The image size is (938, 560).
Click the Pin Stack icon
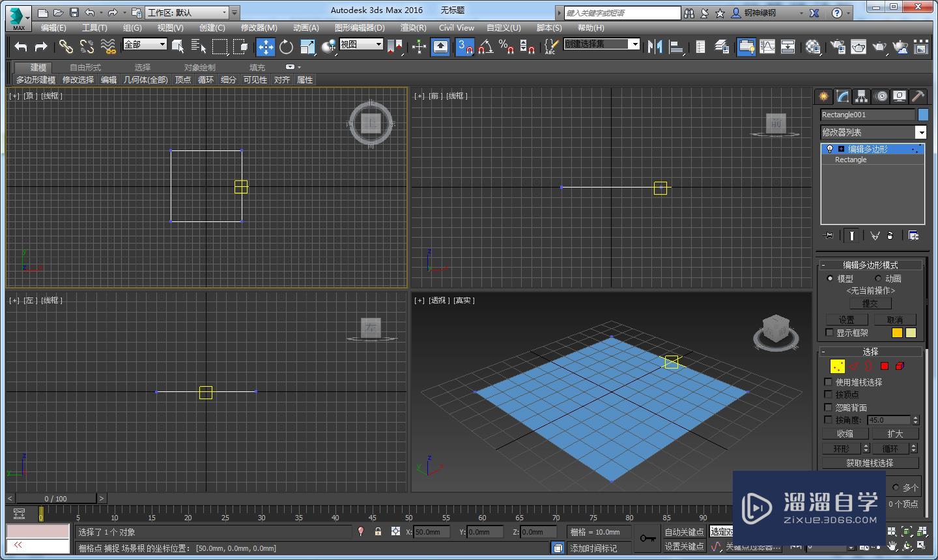(828, 235)
